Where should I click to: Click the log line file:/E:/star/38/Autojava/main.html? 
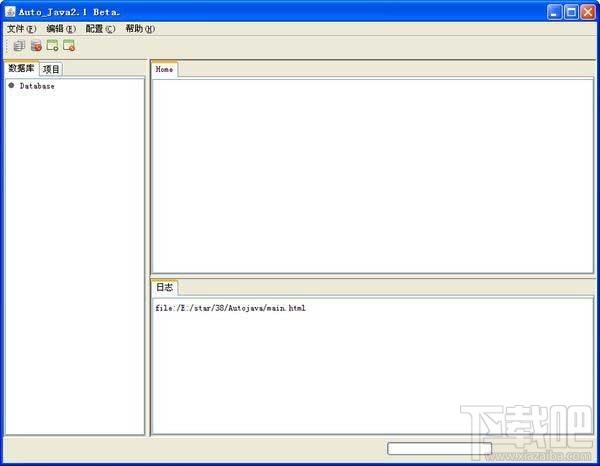pos(230,308)
